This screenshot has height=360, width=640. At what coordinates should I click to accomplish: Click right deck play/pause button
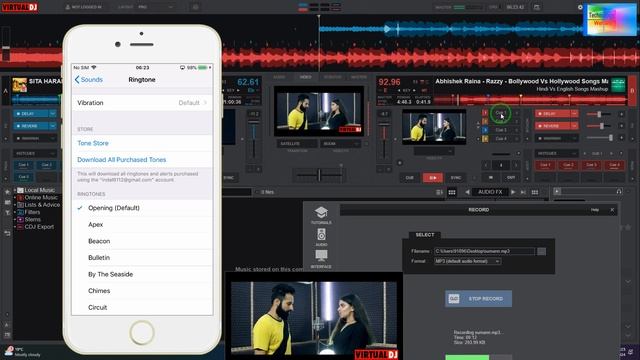point(433,178)
